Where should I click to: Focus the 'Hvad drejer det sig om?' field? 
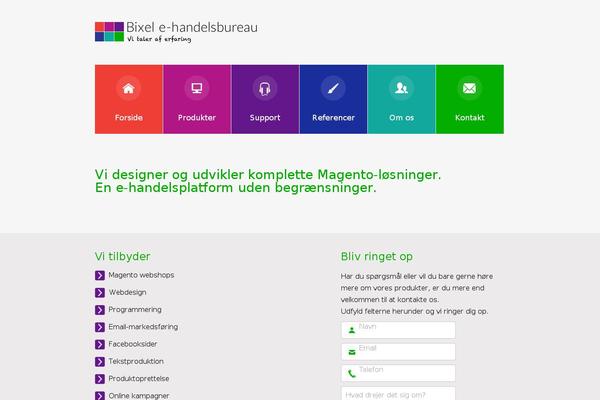(x=398, y=393)
